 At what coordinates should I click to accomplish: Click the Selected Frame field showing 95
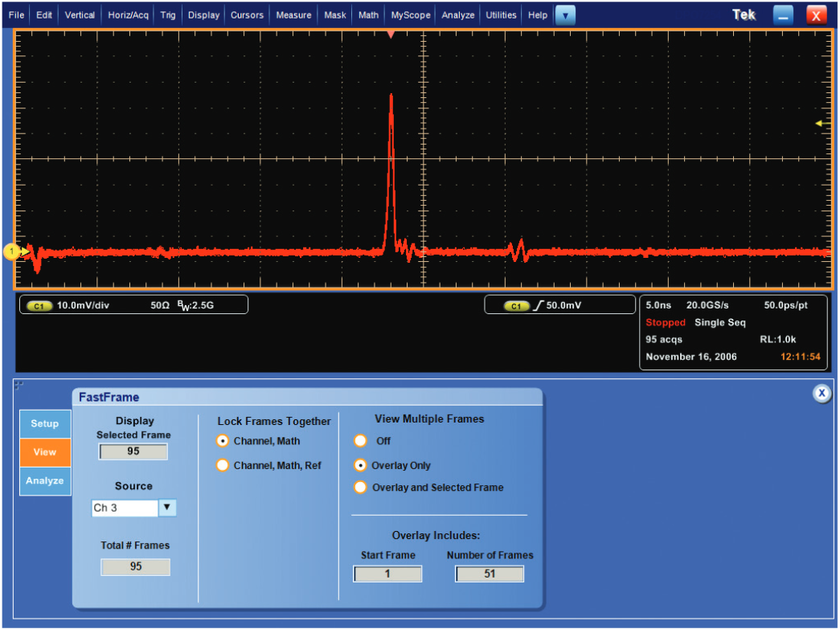click(133, 451)
